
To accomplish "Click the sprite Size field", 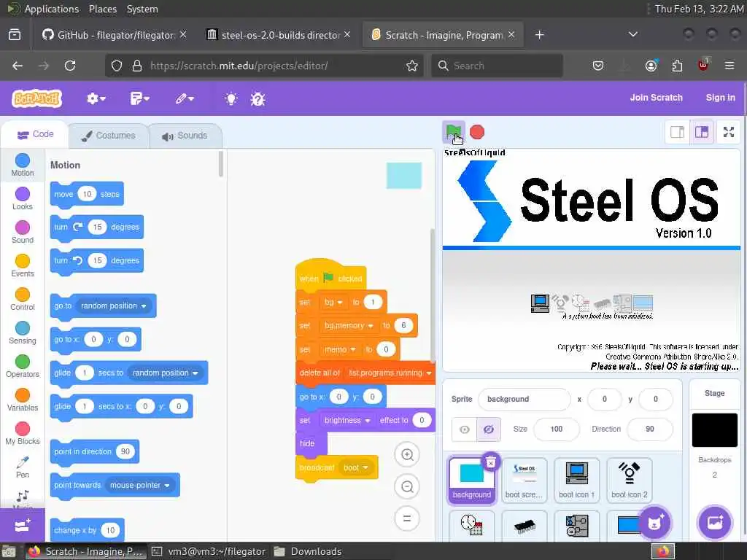I will [557, 429].
